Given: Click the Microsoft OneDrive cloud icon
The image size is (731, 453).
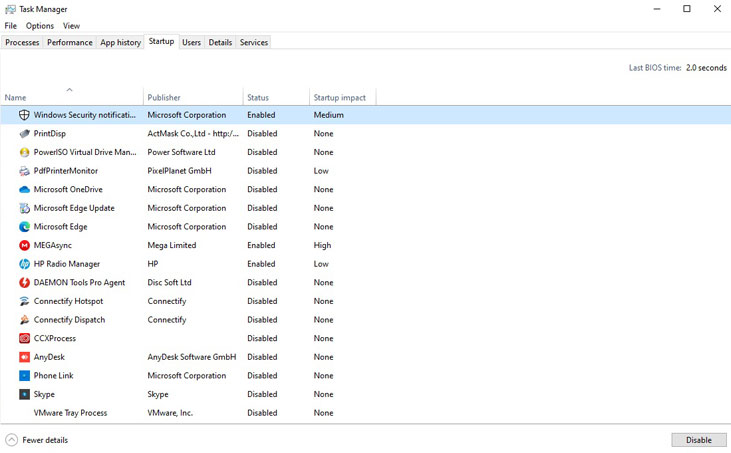Looking at the screenshot, I should pyautogui.click(x=24, y=190).
